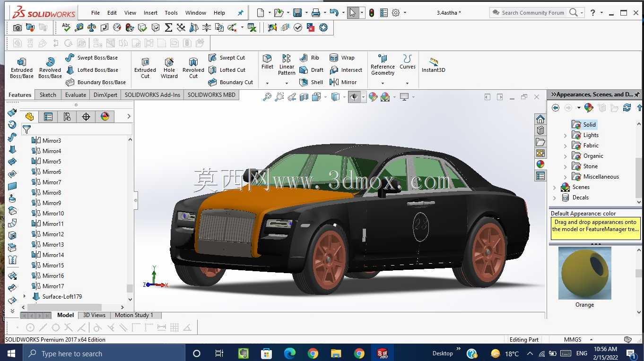
Task: Open the File menu
Action: pyautogui.click(x=96, y=13)
